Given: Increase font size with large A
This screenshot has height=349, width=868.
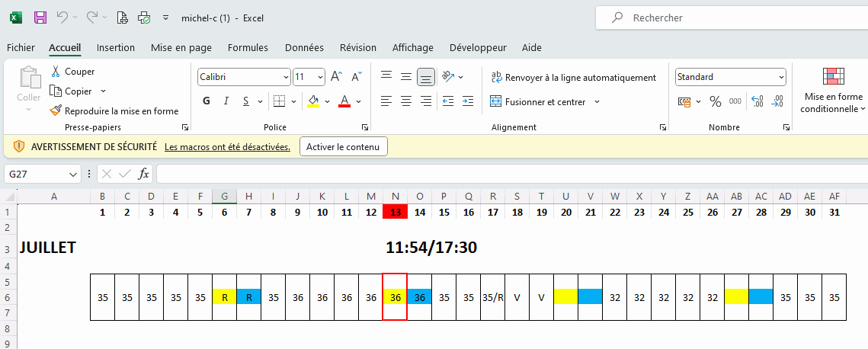Looking at the screenshot, I should click(337, 77).
